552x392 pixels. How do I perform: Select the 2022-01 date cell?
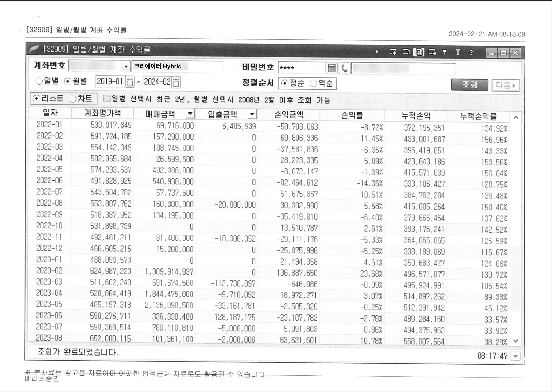coord(50,124)
